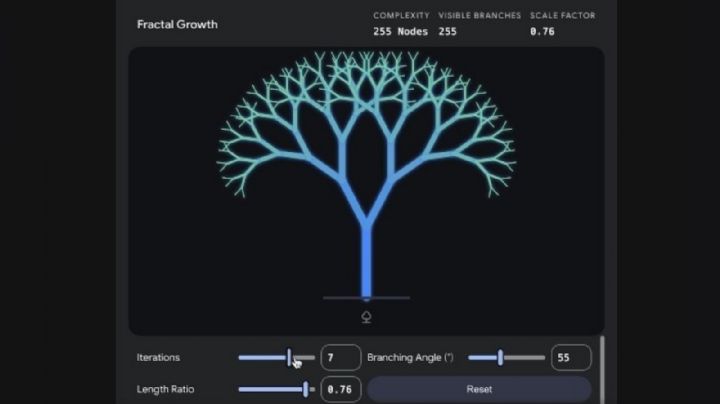Click the Visible Branches count value
The height and width of the screenshot is (404, 720).
[x=447, y=32]
